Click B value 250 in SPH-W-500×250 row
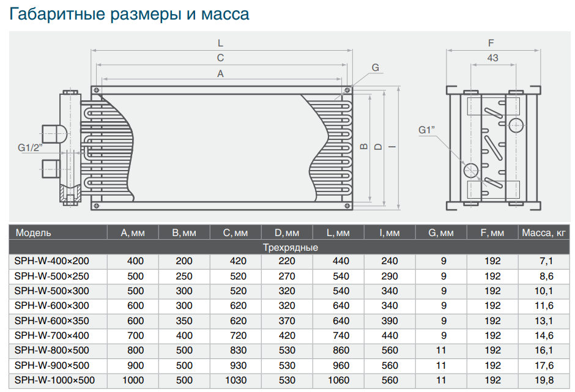Screen dimensions: 575x392 (184, 276)
